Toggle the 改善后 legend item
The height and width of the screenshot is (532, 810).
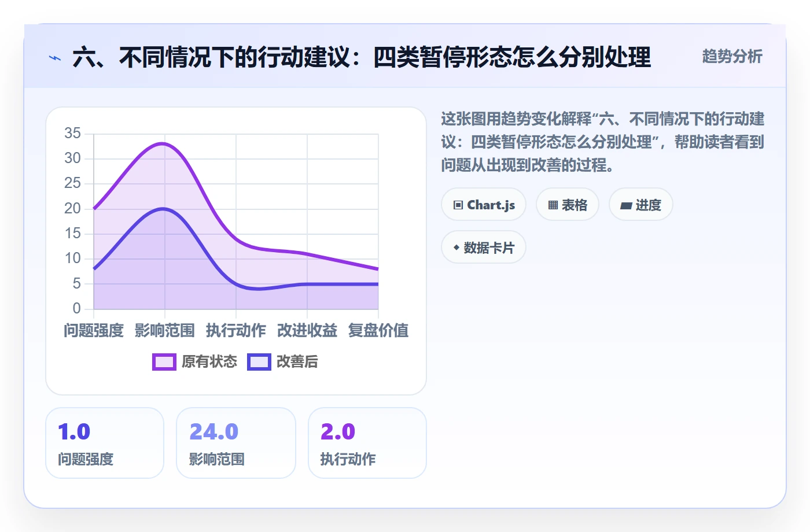(x=283, y=362)
